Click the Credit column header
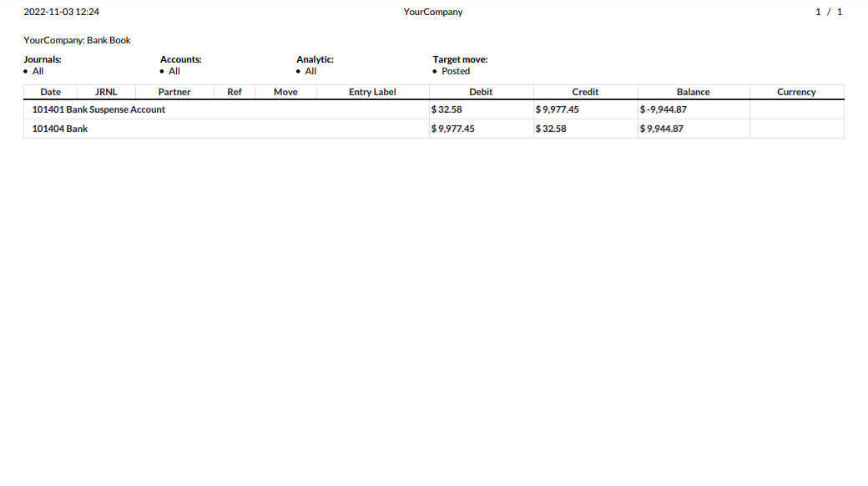 pos(585,92)
